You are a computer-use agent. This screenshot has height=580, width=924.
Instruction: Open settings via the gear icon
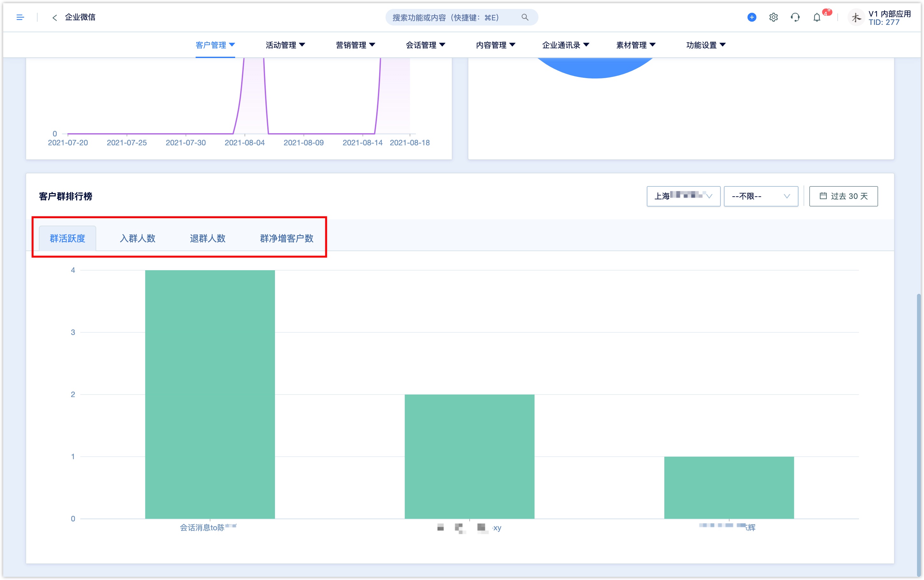773,17
